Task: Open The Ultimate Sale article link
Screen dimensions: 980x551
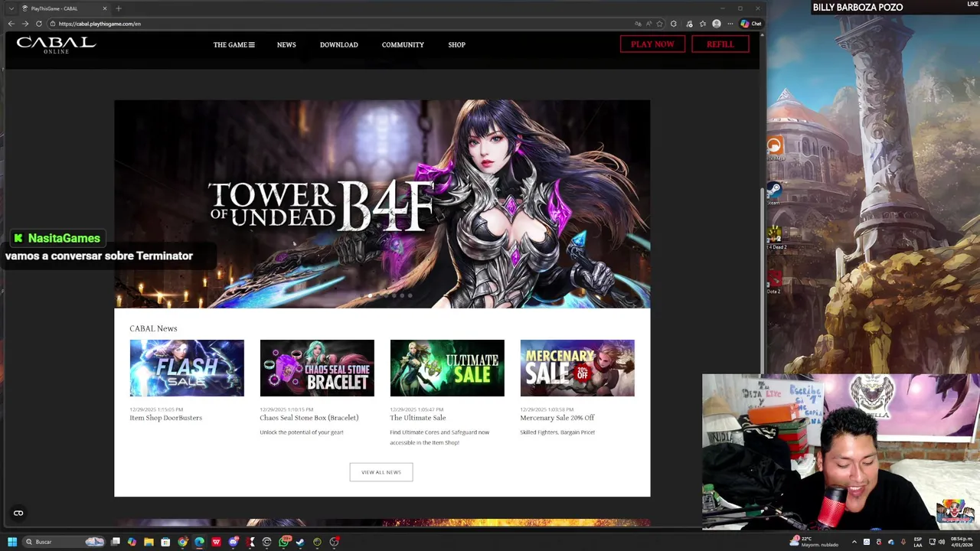Action: (x=418, y=418)
